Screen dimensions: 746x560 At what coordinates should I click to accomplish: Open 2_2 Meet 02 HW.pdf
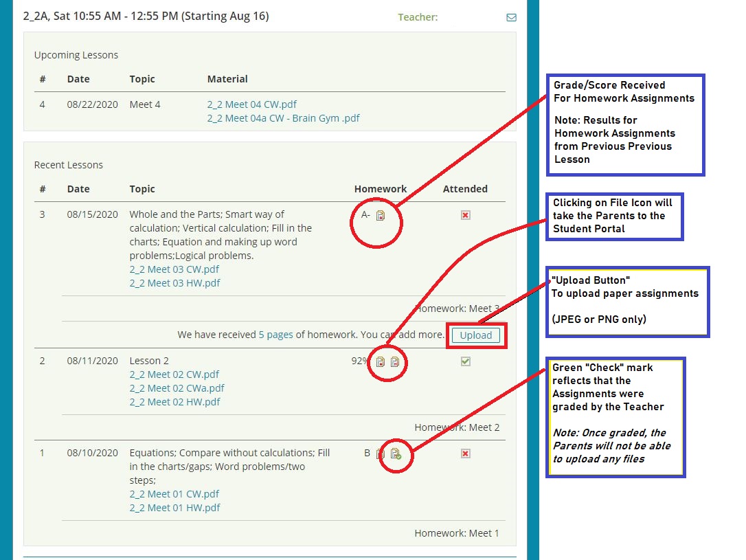pos(174,402)
